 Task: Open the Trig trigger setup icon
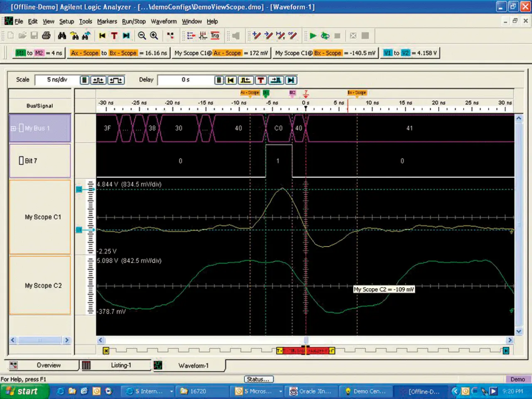(215, 36)
